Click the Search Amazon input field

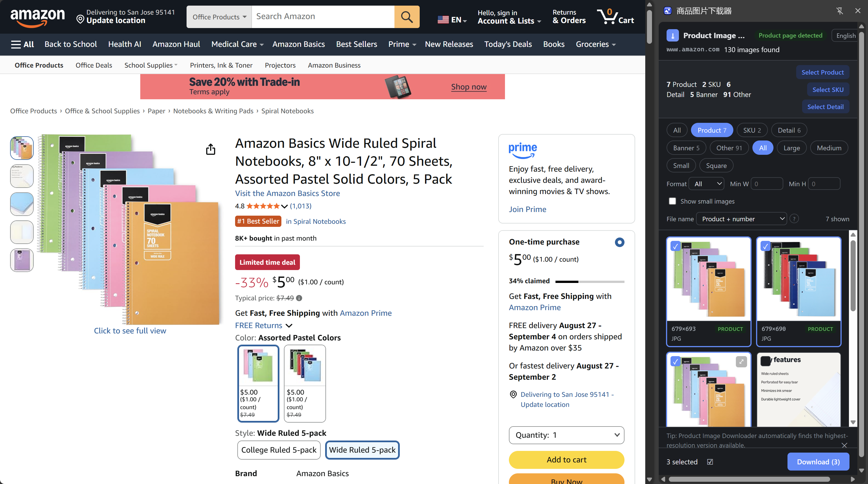[323, 17]
